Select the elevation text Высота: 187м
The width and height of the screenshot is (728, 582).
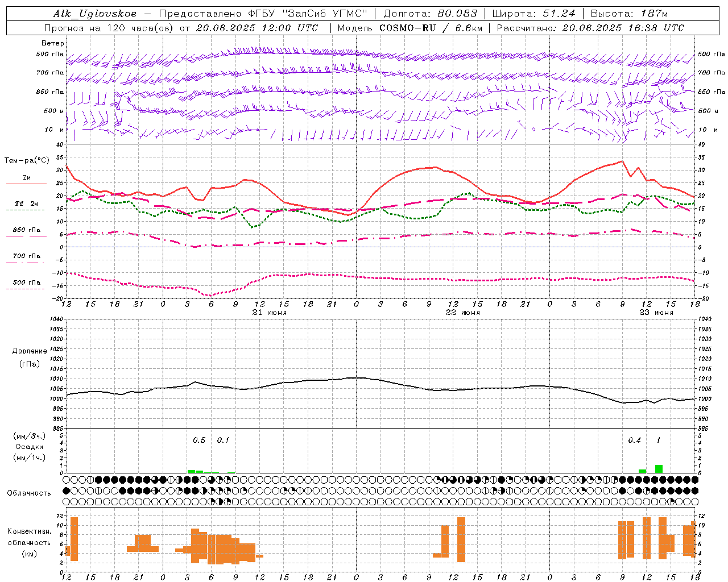(x=629, y=14)
